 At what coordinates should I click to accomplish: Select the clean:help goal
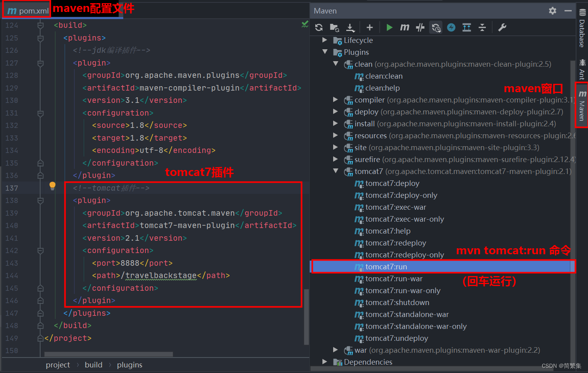tap(382, 88)
